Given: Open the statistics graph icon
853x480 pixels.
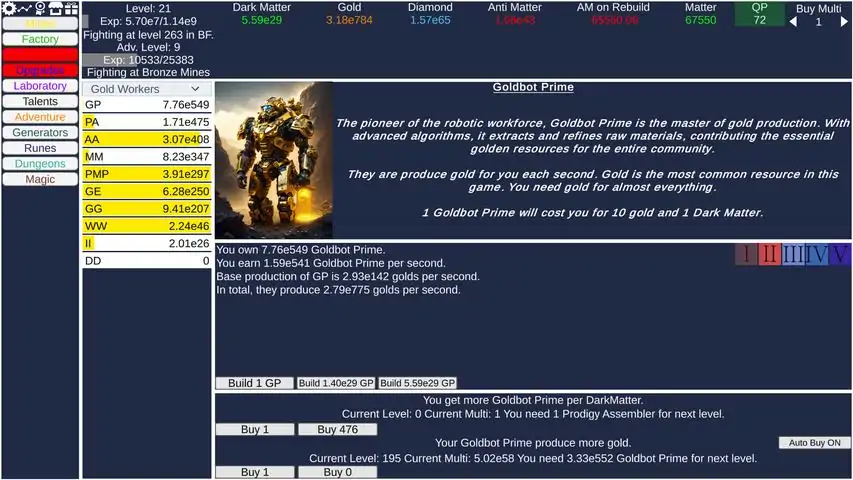Looking at the screenshot, I should click(x=24, y=7).
